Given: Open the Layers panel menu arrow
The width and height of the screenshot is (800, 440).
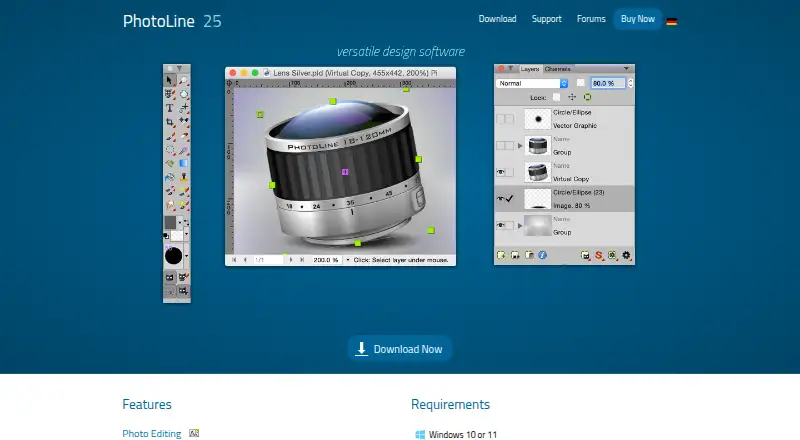Looking at the screenshot, I should 627,68.
